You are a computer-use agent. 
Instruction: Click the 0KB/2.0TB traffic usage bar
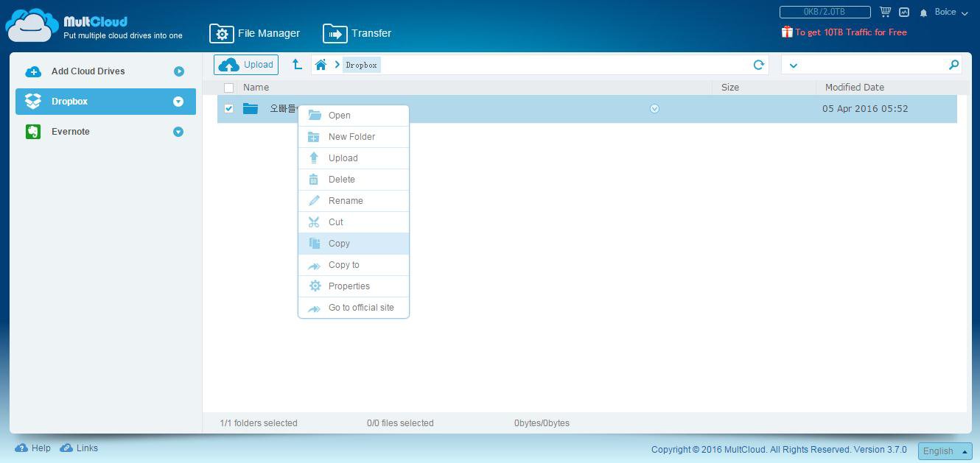[x=825, y=12]
